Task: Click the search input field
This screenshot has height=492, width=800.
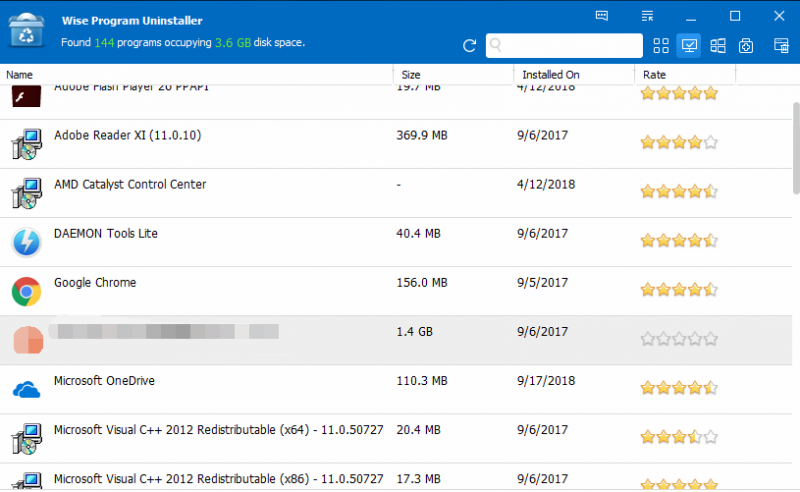Action: [564, 45]
